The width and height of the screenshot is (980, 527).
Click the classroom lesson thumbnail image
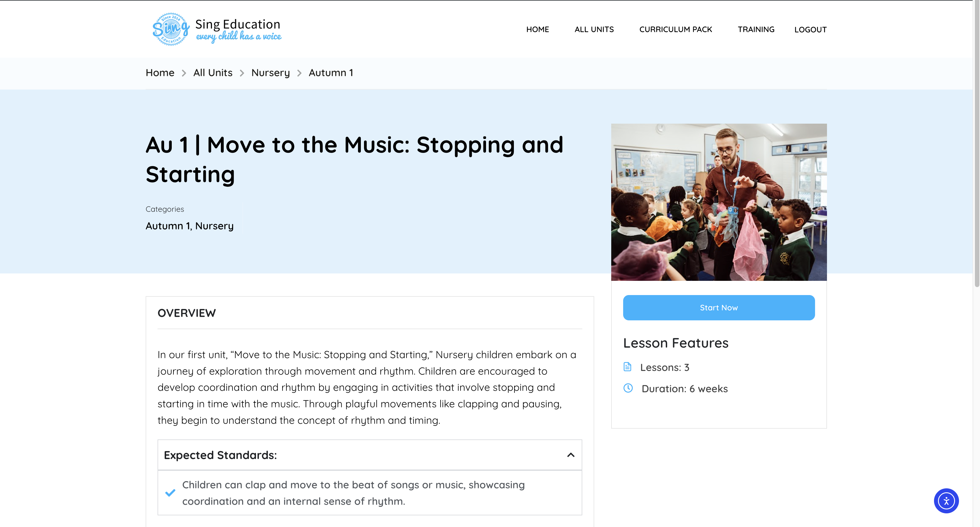718,202
